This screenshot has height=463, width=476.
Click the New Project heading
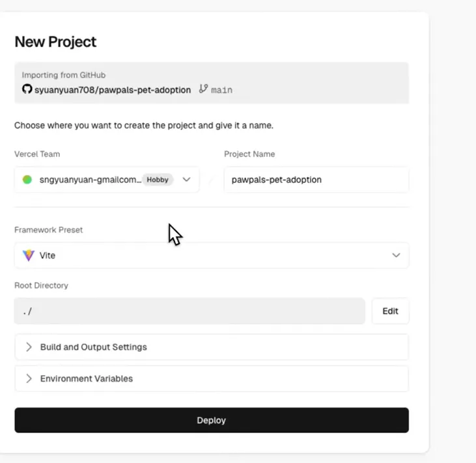[x=55, y=42]
